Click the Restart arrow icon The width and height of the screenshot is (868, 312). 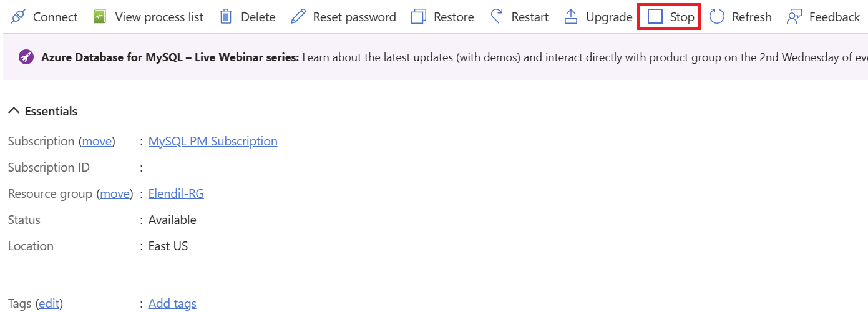497,17
